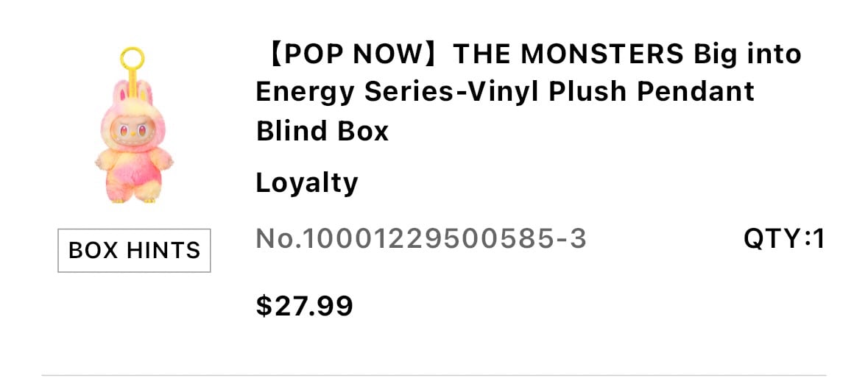The image size is (868, 378).
Task: Click order number No.10001229500585-3
Action: [420, 239]
